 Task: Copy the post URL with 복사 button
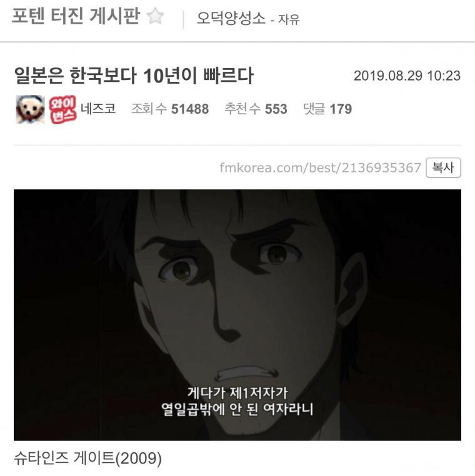coord(443,167)
